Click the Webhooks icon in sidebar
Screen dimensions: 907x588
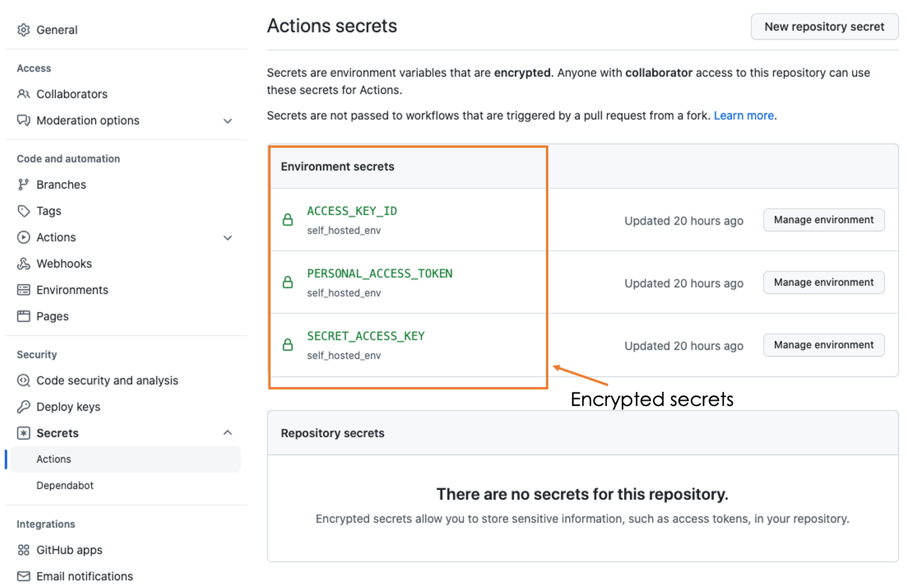[24, 264]
